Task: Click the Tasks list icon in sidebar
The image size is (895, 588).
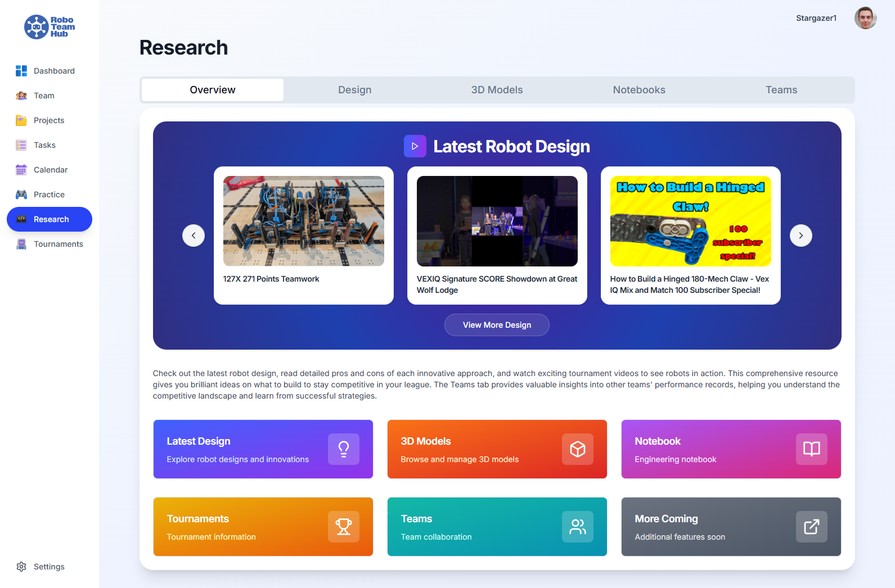Action: 21,145
